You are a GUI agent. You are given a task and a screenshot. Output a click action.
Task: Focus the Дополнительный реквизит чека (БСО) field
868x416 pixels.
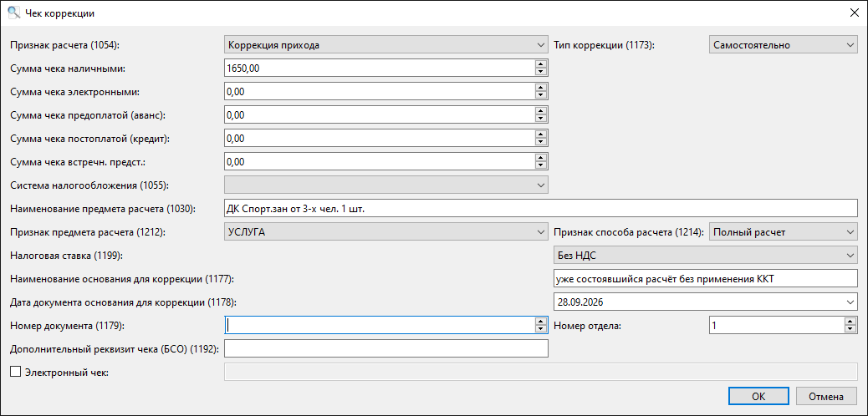pyautogui.click(x=385, y=349)
